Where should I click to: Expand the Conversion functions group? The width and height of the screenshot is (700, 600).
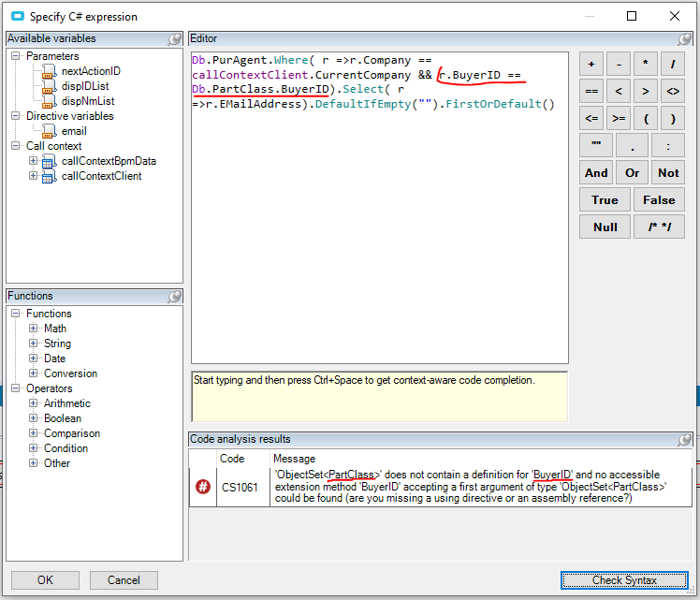(33, 373)
